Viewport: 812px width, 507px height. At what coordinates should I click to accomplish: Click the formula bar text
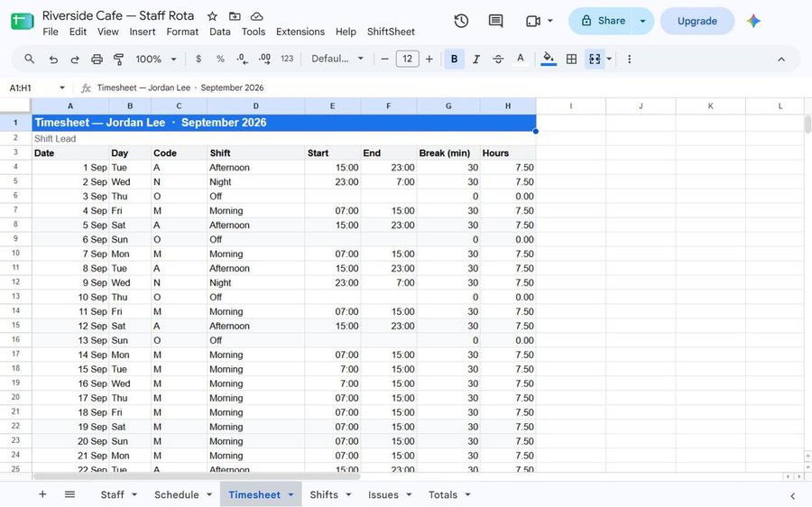click(x=180, y=88)
